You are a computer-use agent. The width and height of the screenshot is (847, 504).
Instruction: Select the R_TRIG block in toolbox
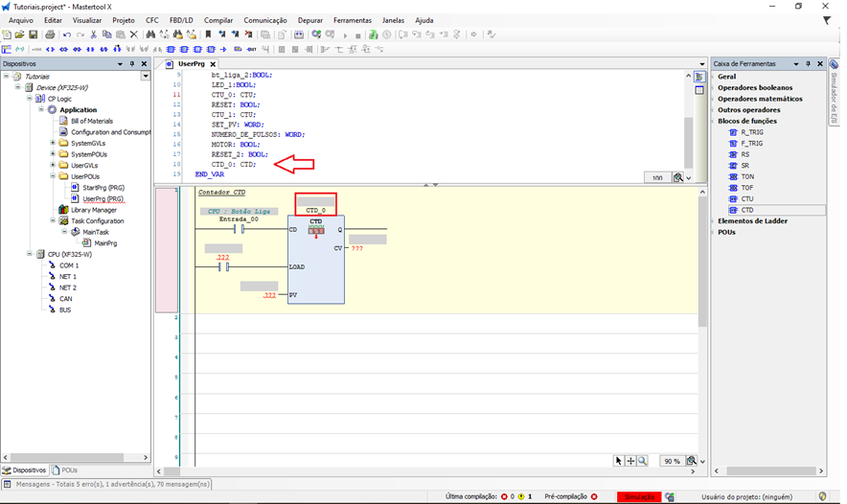pos(750,132)
